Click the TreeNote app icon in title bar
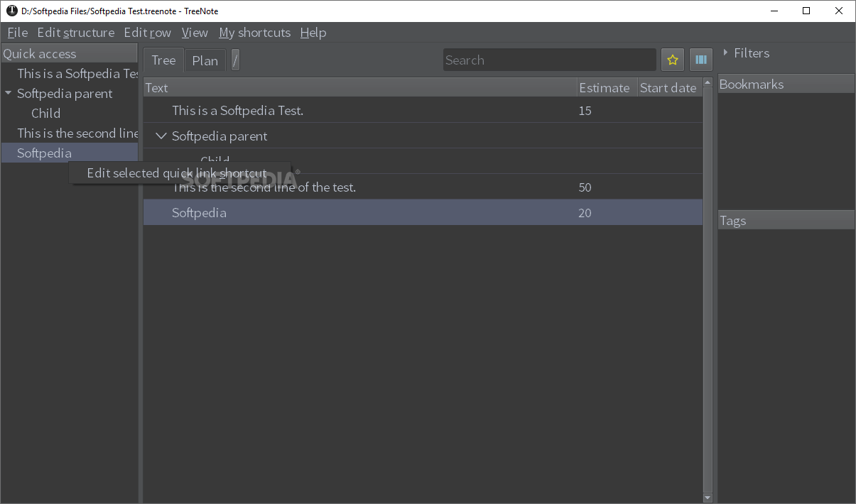 [11, 11]
